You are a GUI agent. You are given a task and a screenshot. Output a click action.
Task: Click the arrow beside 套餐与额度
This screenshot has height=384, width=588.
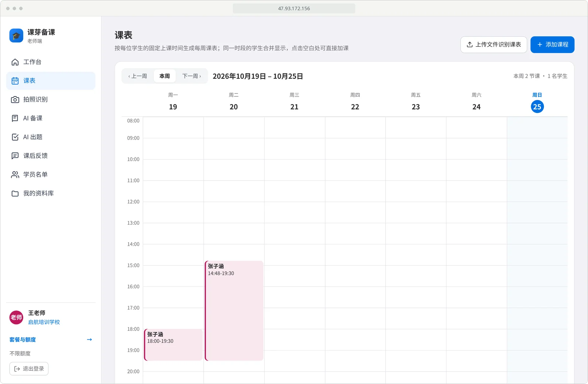click(89, 339)
